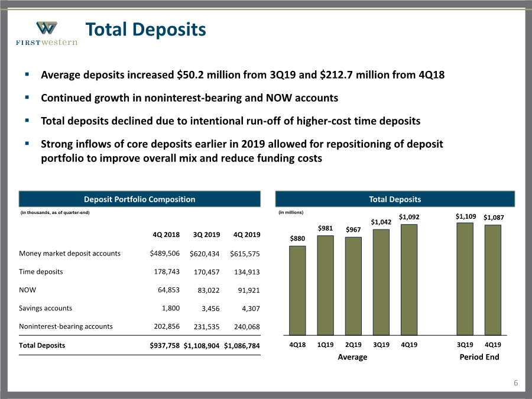Click the "3Q 2019" column header

click(206, 235)
